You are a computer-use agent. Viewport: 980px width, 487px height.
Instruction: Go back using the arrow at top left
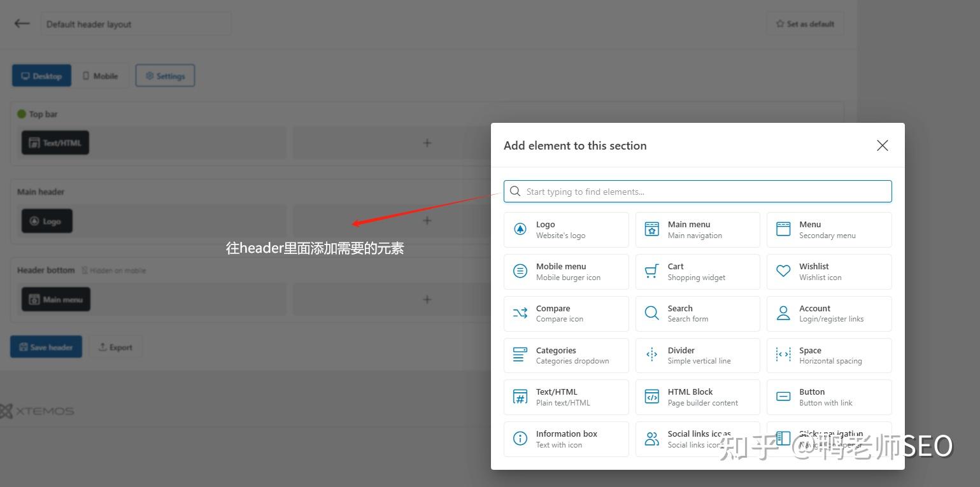click(x=21, y=23)
